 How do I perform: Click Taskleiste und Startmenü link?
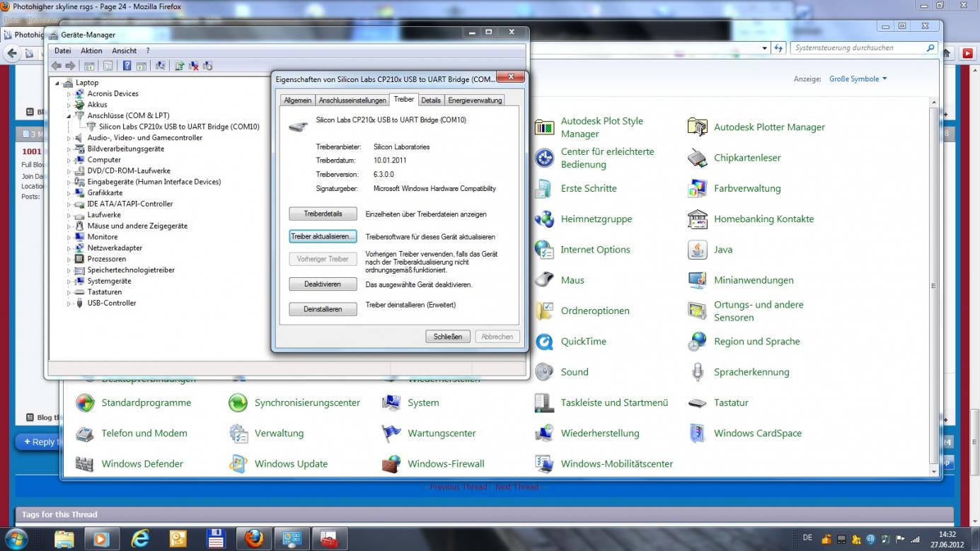coord(614,402)
